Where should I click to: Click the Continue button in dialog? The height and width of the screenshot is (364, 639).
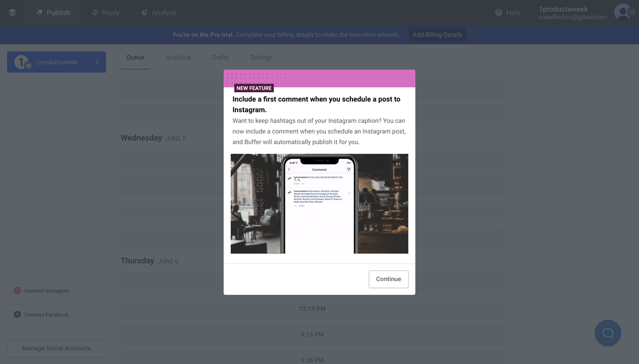tap(389, 279)
